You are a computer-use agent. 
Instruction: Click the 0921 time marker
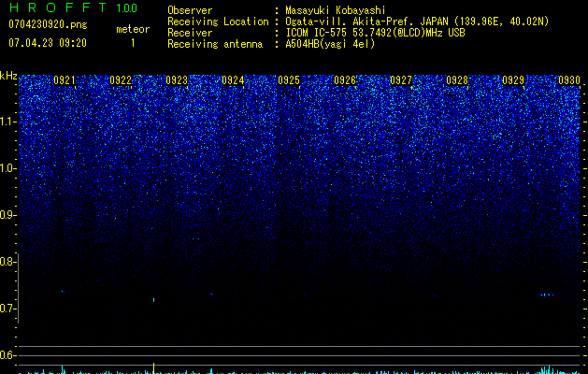click(65, 80)
